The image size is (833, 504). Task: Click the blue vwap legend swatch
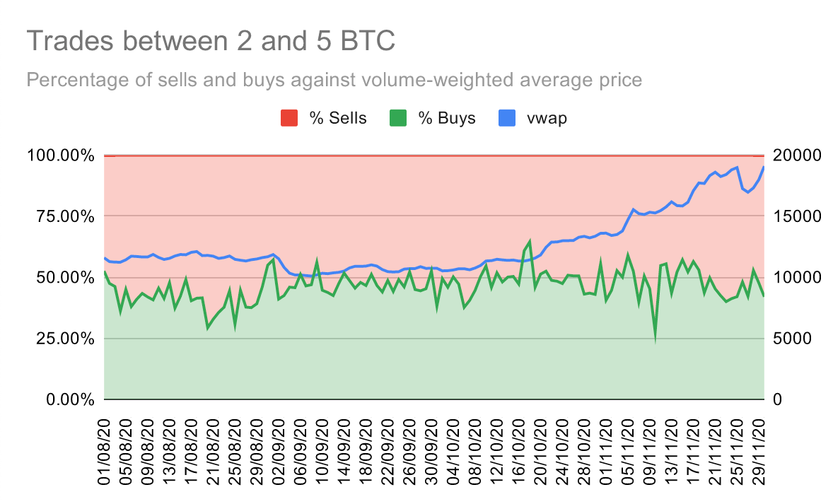coord(507,118)
